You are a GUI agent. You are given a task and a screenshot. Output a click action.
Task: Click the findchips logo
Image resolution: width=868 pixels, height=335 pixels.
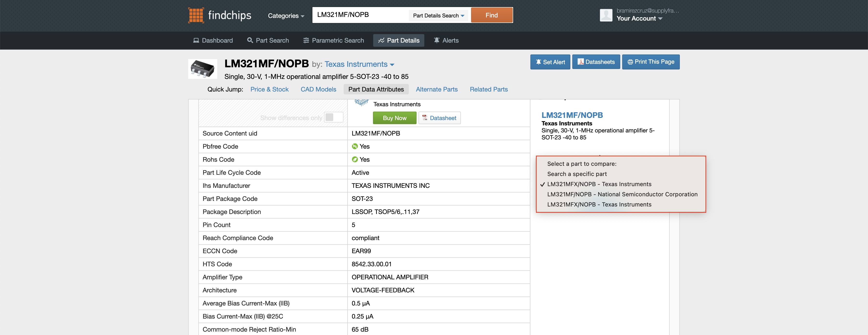(x=220, y=15)
